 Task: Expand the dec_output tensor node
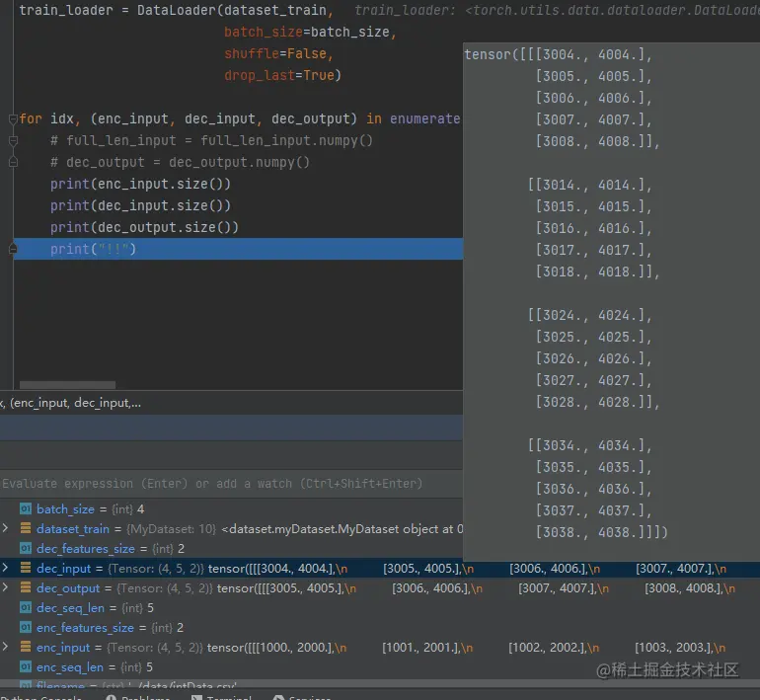(5, 587)
